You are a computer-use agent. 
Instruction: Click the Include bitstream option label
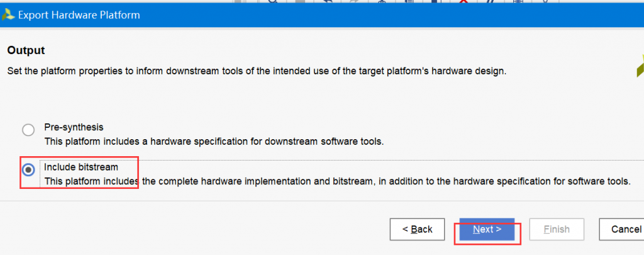pyautogui.click(x=81, y=167)
